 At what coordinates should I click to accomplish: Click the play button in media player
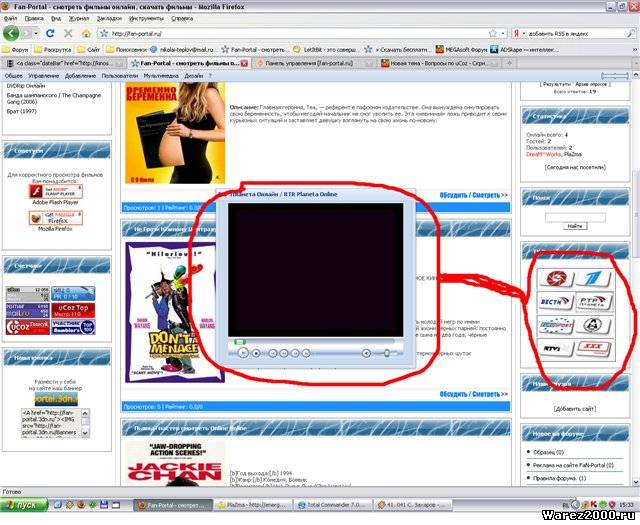(242, 353)
